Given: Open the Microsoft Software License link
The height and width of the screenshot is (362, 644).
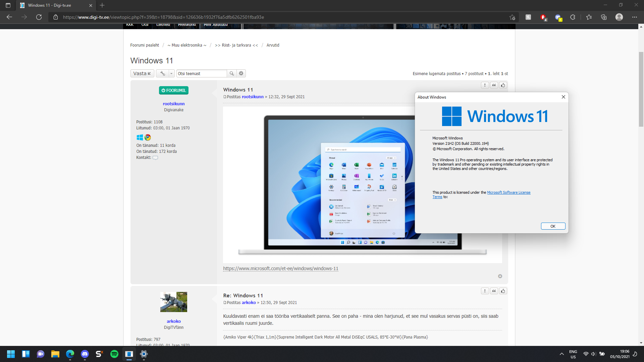Looking at the screenshot, I should click(x=508, y=192).
